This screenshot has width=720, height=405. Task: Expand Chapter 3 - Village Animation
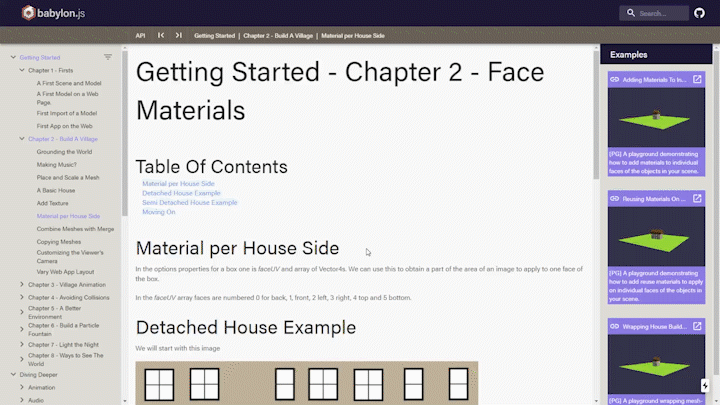22,285
